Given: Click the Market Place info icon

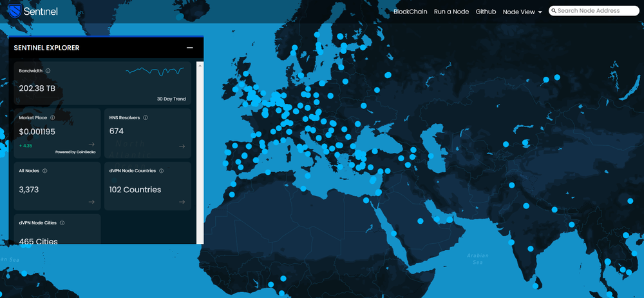Looking at the screenshot, I should [52, 118].
